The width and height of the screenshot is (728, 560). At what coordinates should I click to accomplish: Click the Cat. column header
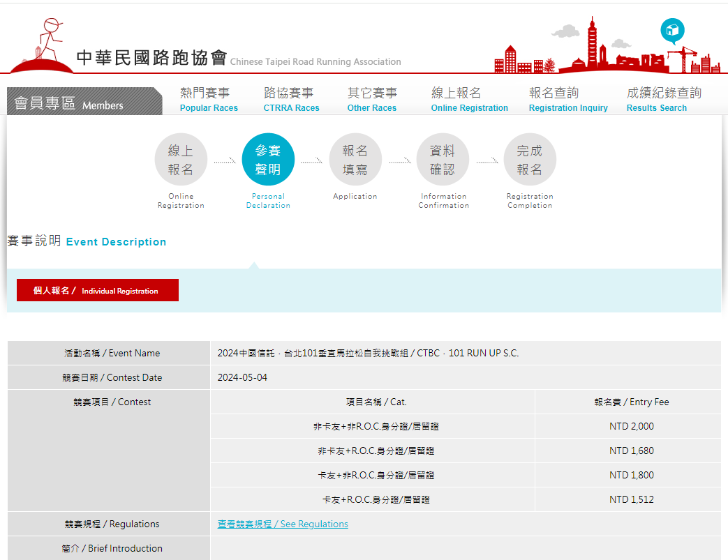click(x=376, y=402)
